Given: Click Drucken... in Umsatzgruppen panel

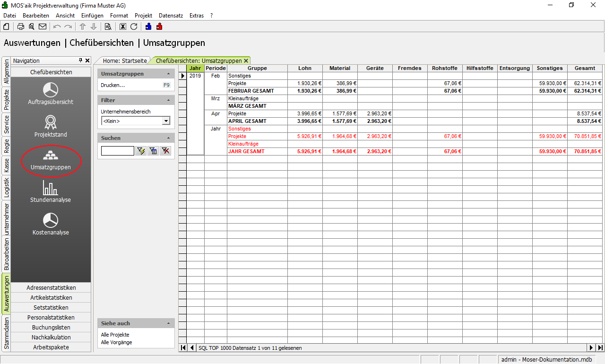Looking at the screenshot, I should click(x=113, y=85).
